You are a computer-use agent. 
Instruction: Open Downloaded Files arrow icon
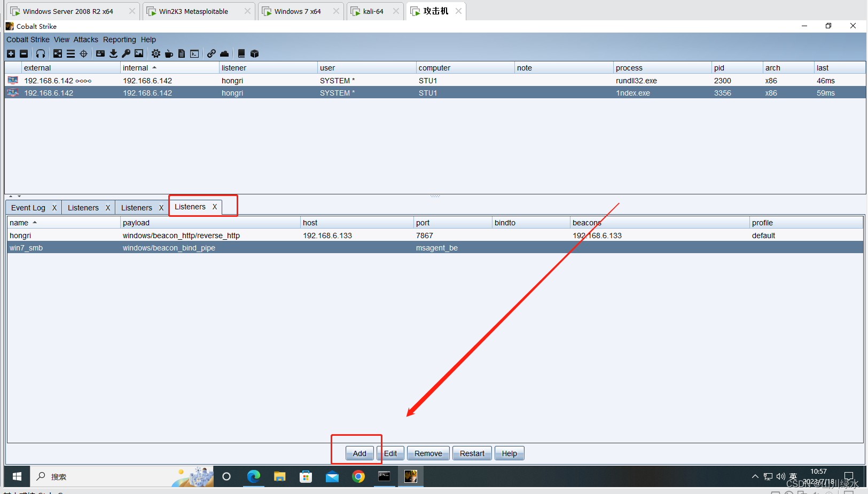tap(113, 53)
